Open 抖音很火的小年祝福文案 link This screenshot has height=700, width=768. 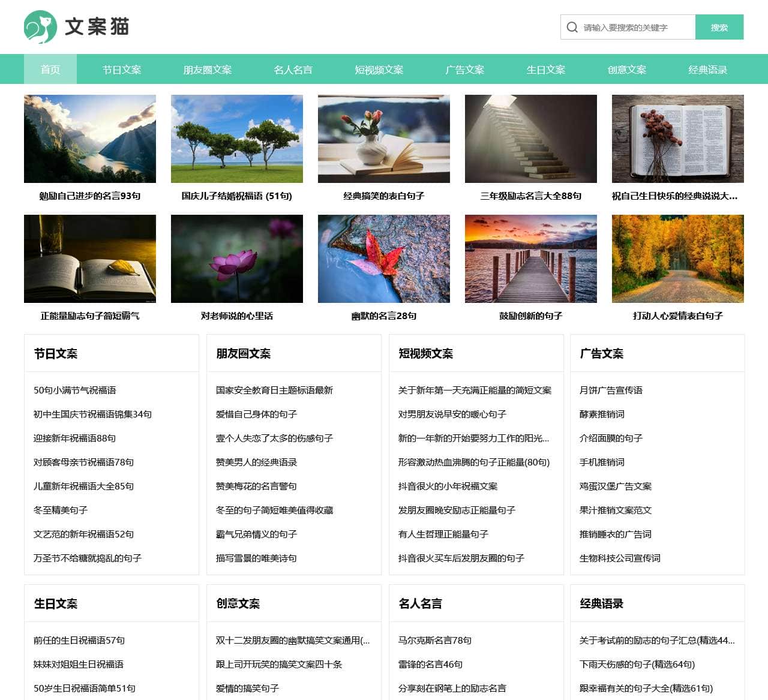tap(448, 486)
